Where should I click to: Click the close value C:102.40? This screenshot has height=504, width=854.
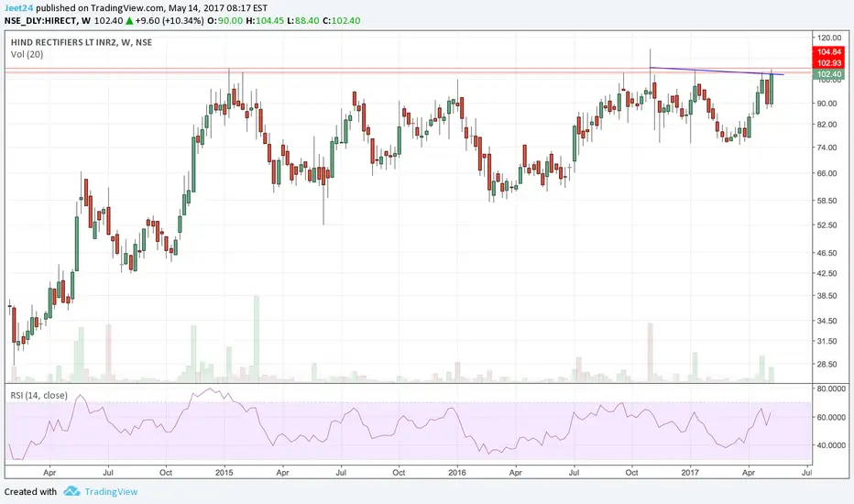point(342,21)
